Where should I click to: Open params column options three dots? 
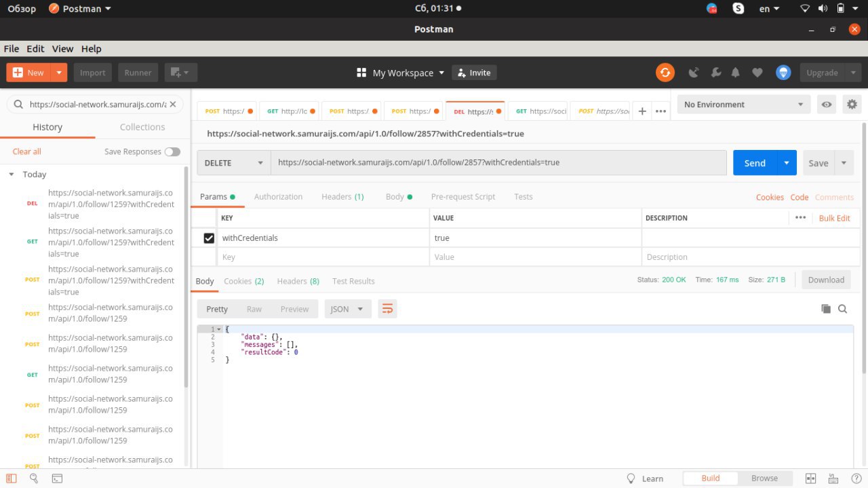pos(800,218)
